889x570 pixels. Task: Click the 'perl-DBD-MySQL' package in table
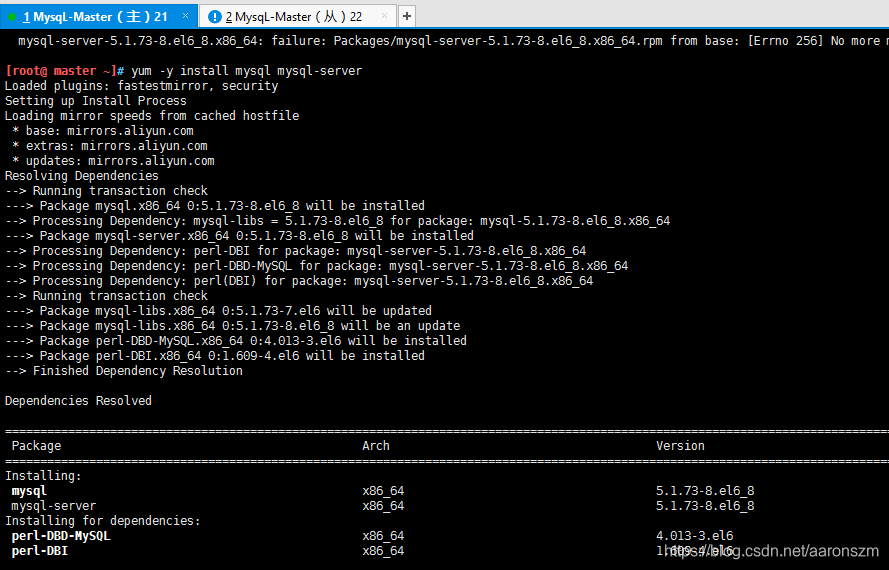pyautogui.click(x=61, y=536)
